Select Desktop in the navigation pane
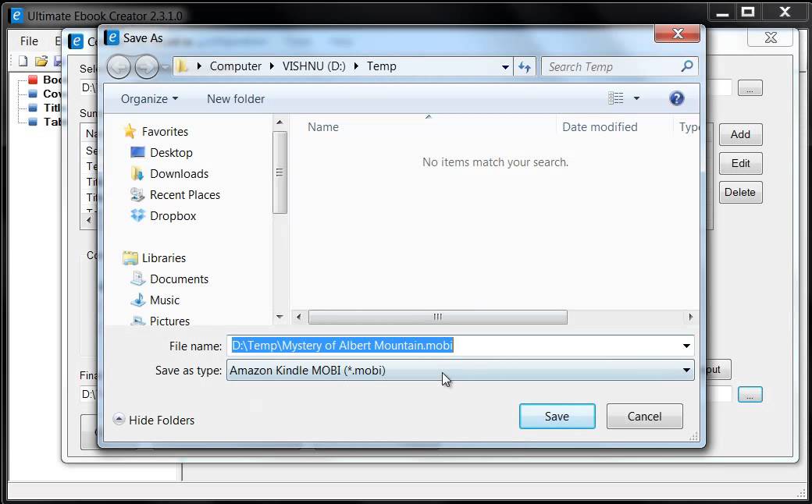 tap(171, 153)
